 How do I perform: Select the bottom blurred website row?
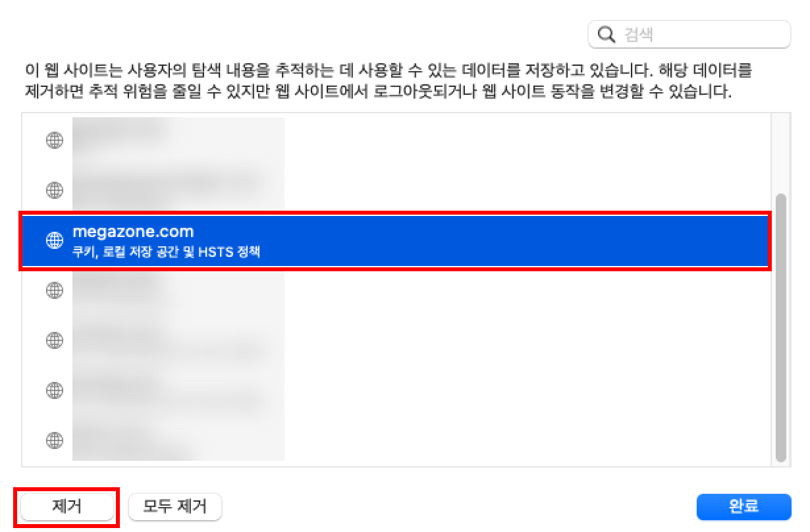point(396,440)
